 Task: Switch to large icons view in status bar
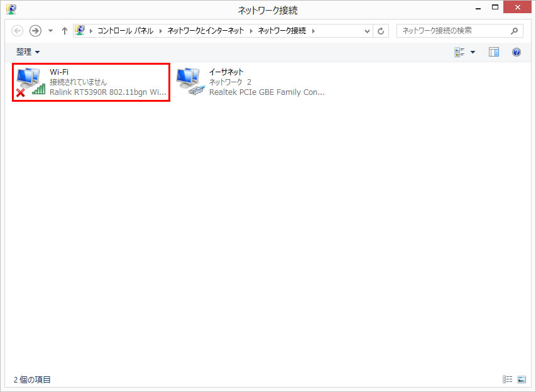(x=522, y=379)
